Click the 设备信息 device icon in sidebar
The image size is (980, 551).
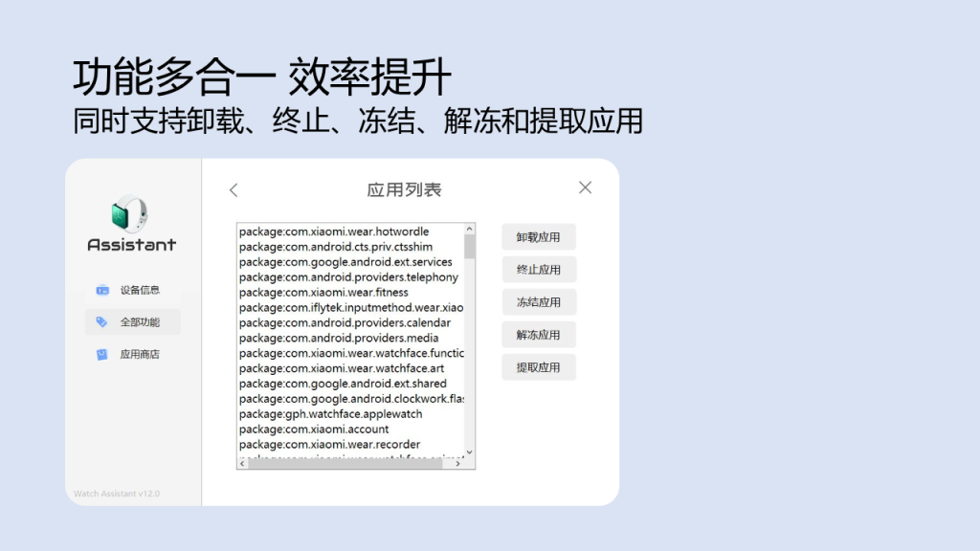click(x=102, y=290)
